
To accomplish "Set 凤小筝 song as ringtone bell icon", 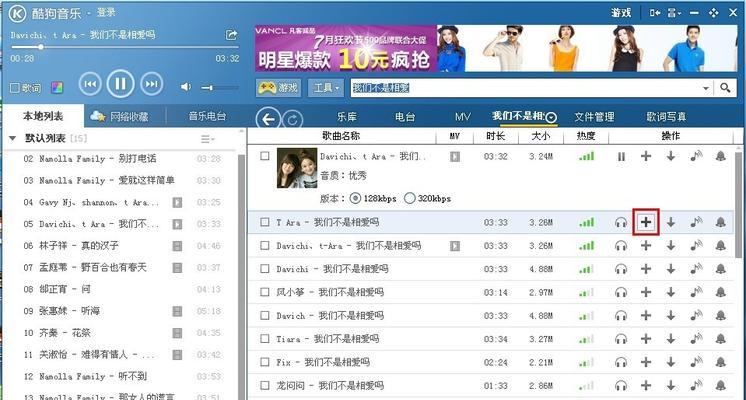I will 721,292.
